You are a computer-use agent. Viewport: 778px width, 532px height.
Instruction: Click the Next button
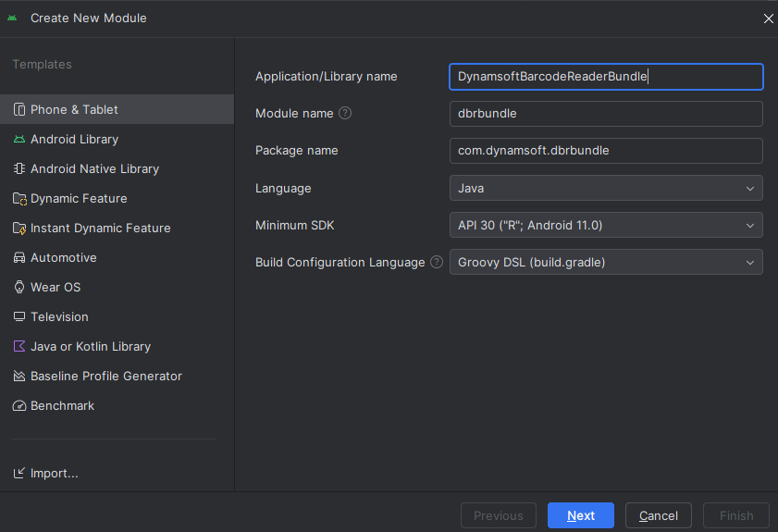[x=581, y=515]
